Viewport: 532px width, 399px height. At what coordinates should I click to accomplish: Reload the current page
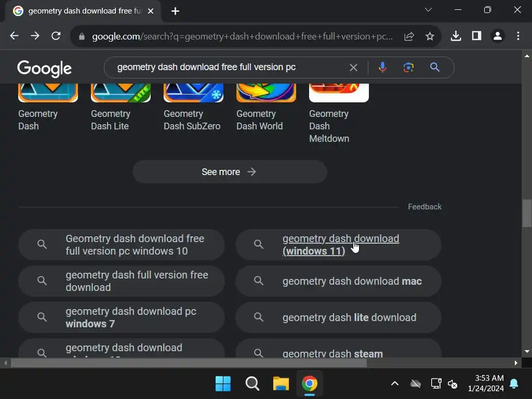[x=56, y=36]
